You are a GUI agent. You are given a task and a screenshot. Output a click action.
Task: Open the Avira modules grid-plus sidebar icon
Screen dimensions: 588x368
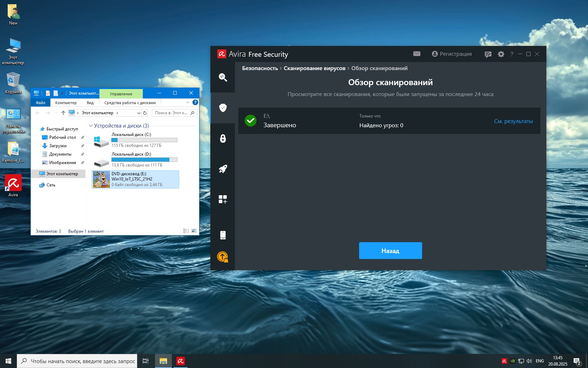[223, 199]
